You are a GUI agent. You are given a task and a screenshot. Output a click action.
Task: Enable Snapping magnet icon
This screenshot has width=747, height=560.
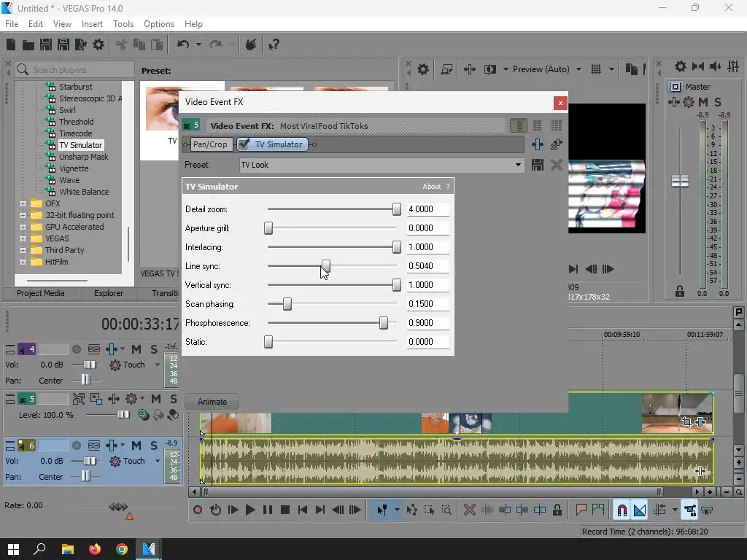tap(622, 510)
